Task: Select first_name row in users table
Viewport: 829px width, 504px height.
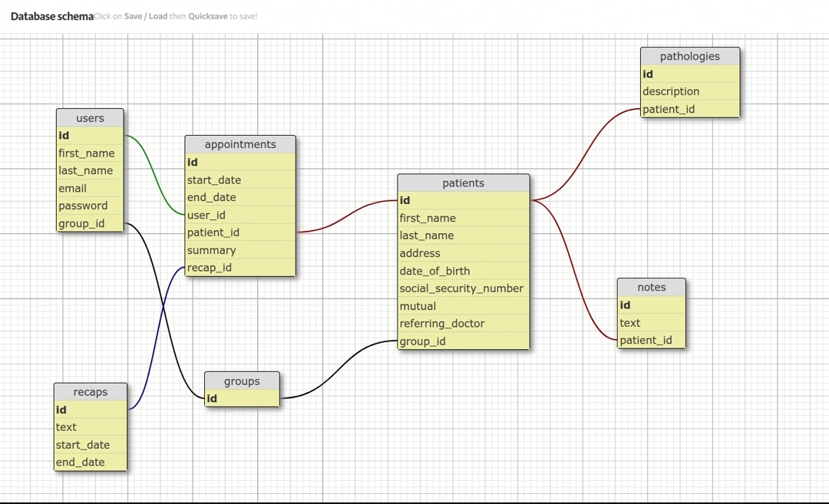Action: [90, 153]
